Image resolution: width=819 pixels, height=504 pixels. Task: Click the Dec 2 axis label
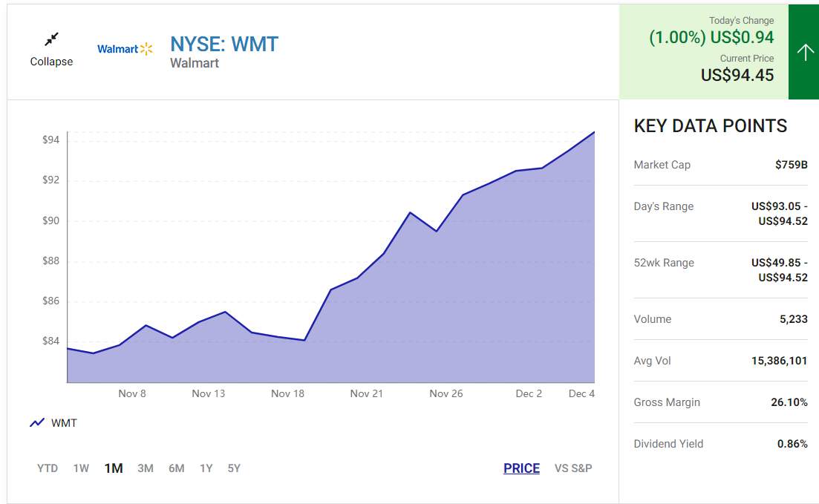529,394
